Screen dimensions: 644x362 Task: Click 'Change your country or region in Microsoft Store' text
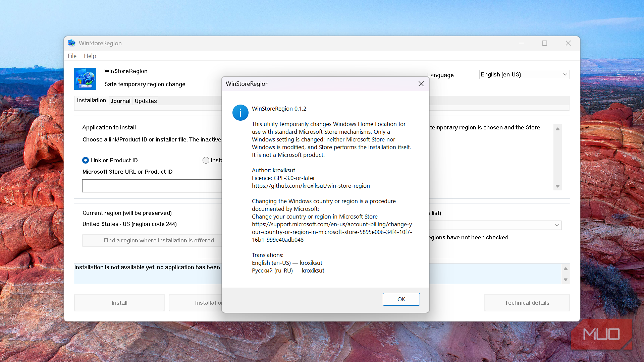[315, 217]
